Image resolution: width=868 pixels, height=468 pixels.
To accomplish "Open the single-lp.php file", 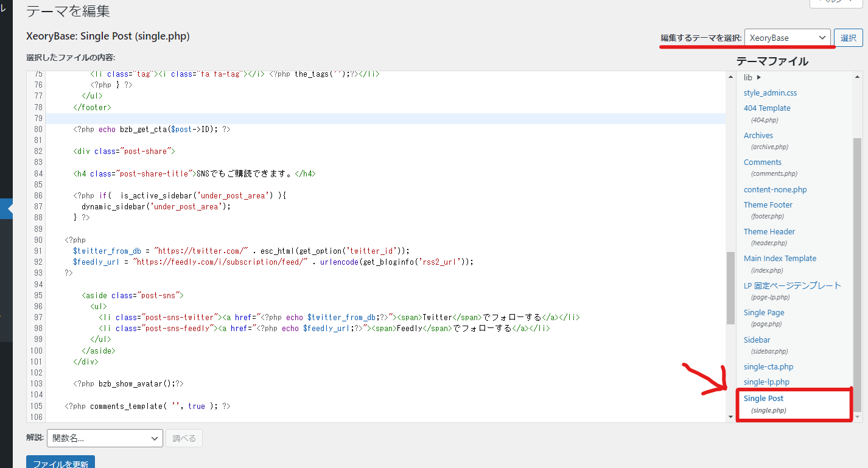I will (x=766, y=382).
